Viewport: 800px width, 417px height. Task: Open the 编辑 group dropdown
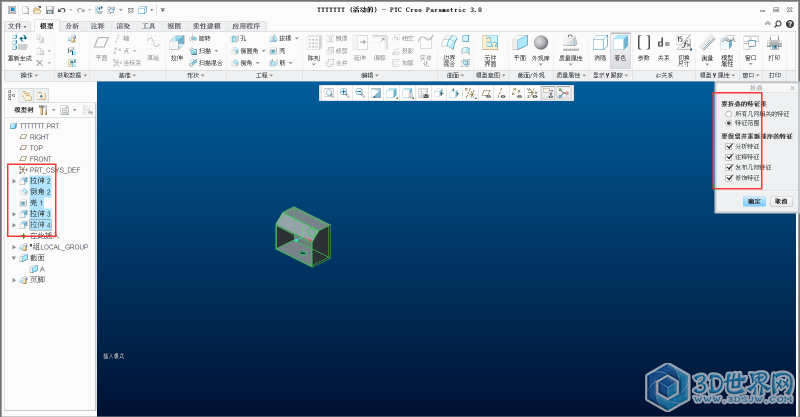(x=369, y=75)
